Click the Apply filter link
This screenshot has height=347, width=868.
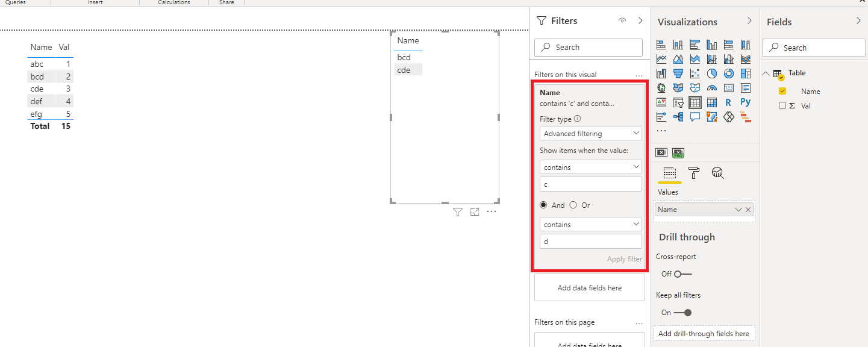pyautogui.click(x=625, y=259)
